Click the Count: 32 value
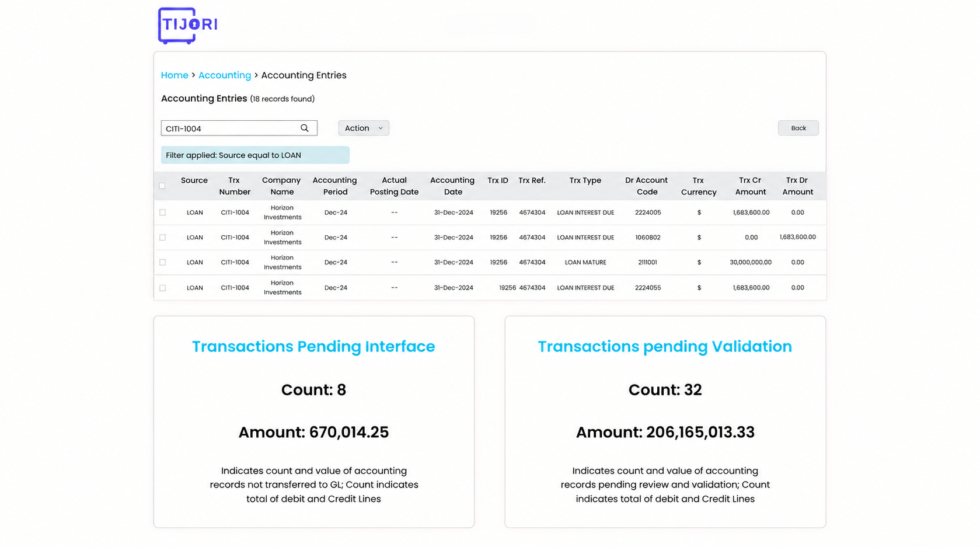 tap(665, 390)
